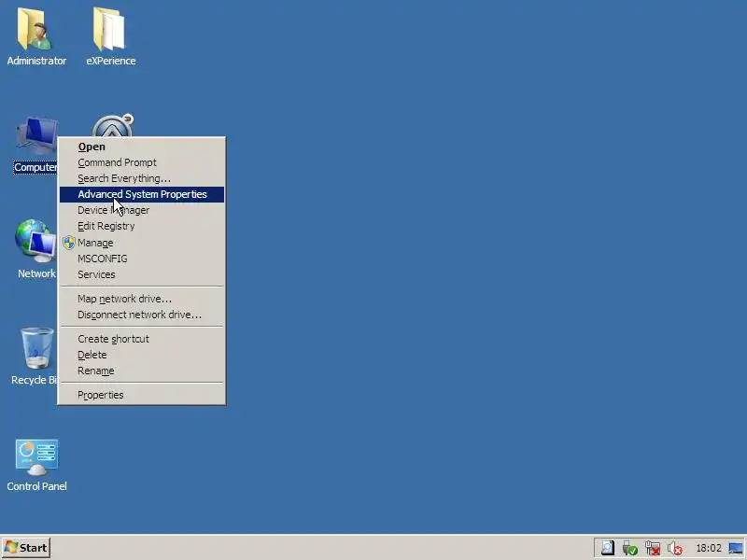
Task: Open the search magnifier tray icon
Action: click(607, 548)
